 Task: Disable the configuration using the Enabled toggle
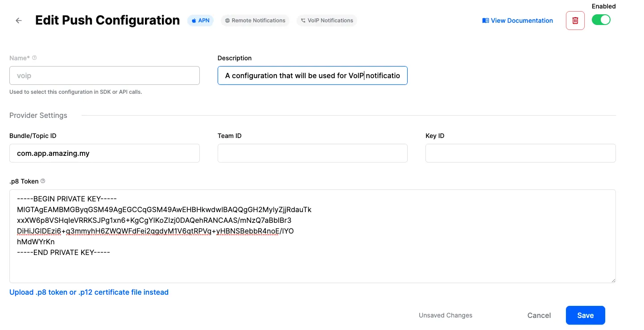point(601,20)
